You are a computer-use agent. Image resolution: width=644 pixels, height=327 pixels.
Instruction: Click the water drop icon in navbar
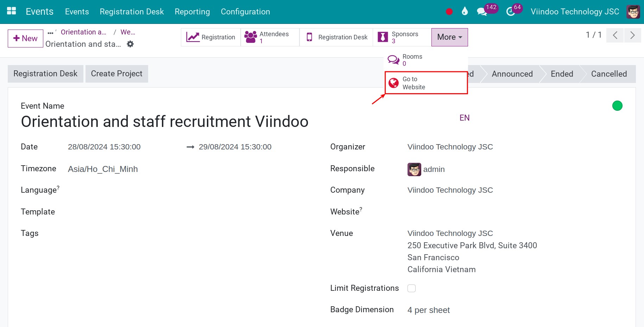coord(465,11)
